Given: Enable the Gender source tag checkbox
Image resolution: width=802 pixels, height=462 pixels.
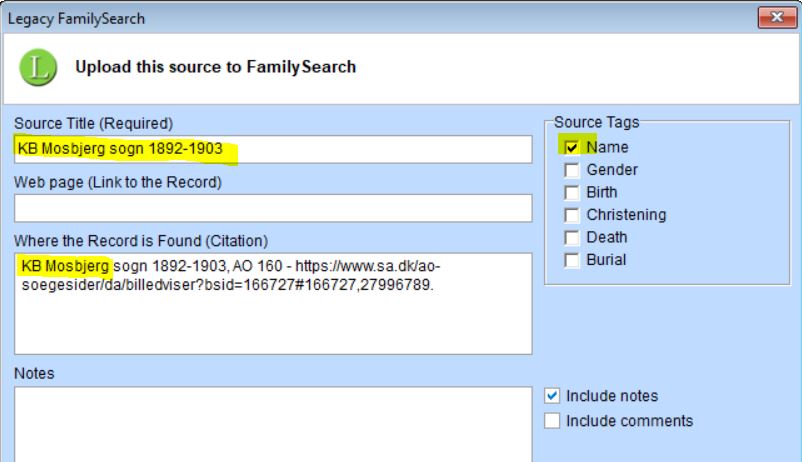Looking at the screenshot, I should coord(571,170).
